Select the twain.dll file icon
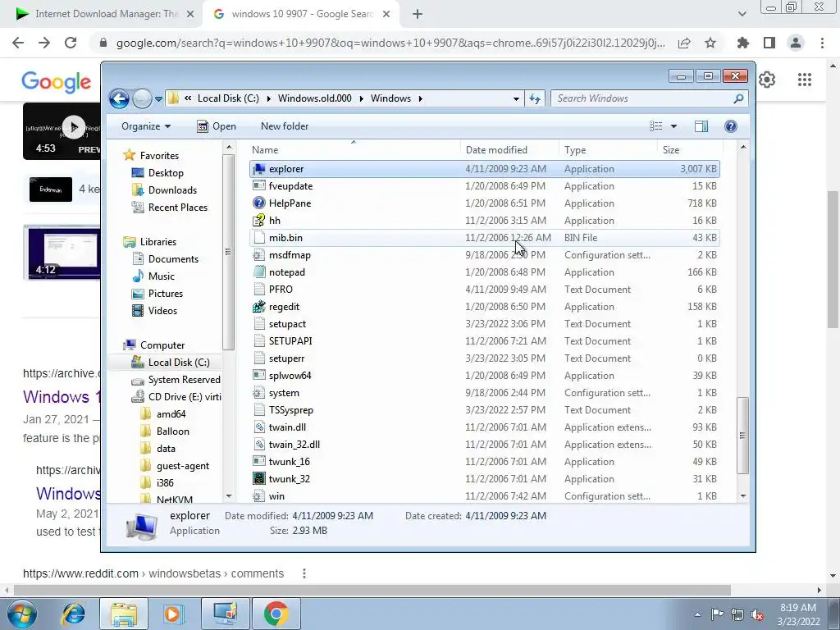 (x=259, y=427)
